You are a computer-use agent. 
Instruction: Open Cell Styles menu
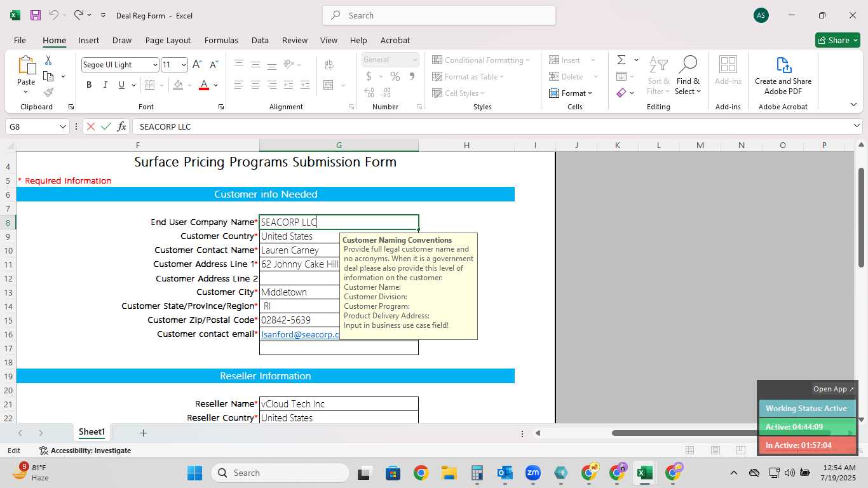[x=459, y=93]
